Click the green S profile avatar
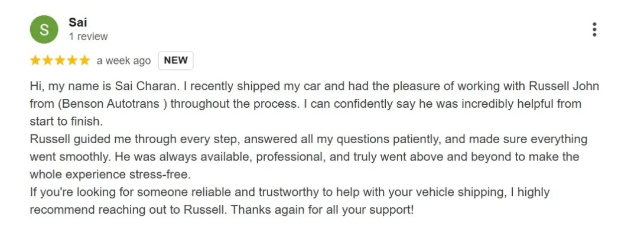644x232 pixels. click(44, 30)
